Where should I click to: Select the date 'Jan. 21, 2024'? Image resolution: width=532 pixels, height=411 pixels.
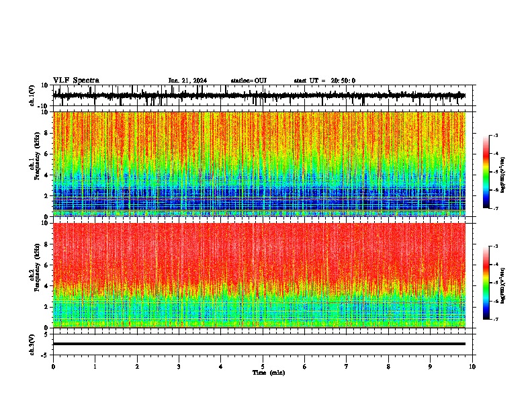click(187, 81)
